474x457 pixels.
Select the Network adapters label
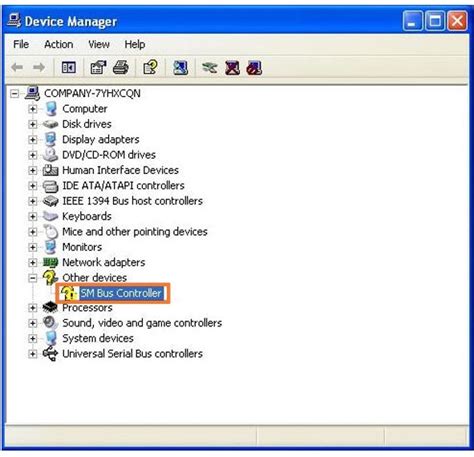coord(104,262)
